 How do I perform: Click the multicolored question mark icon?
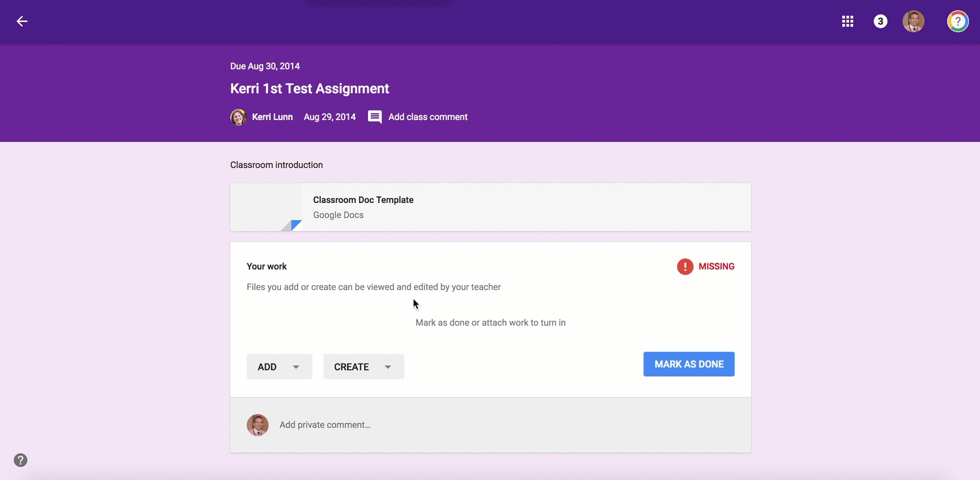pos(957,21)
